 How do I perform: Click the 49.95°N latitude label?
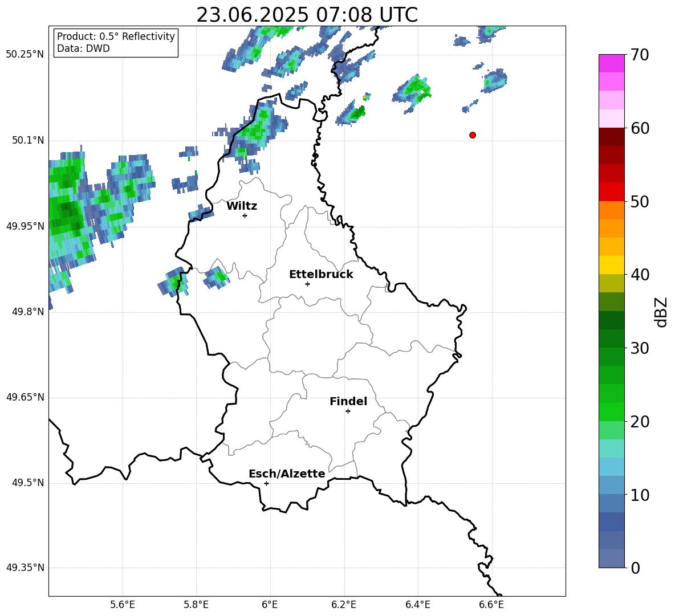(25, 226)
